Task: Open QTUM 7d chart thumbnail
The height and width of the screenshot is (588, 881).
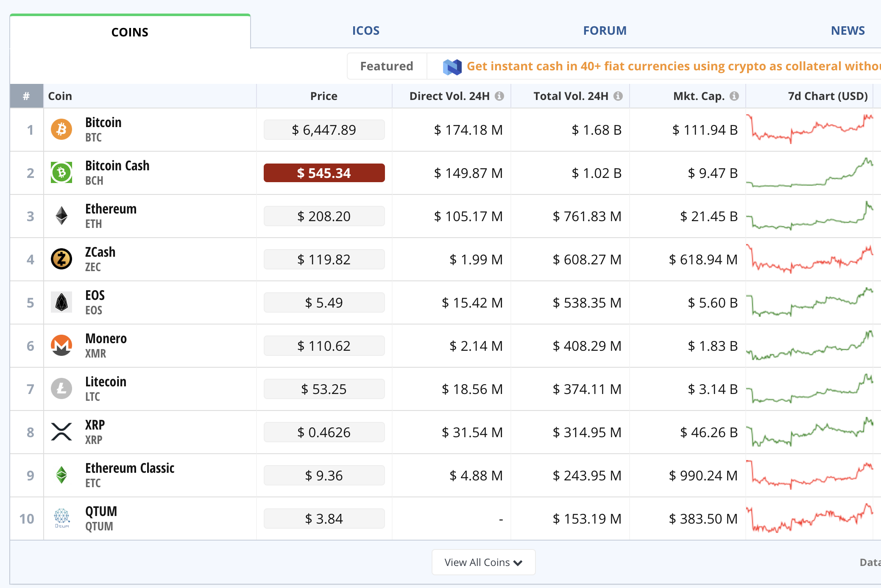Action: [x=809, y=518]
